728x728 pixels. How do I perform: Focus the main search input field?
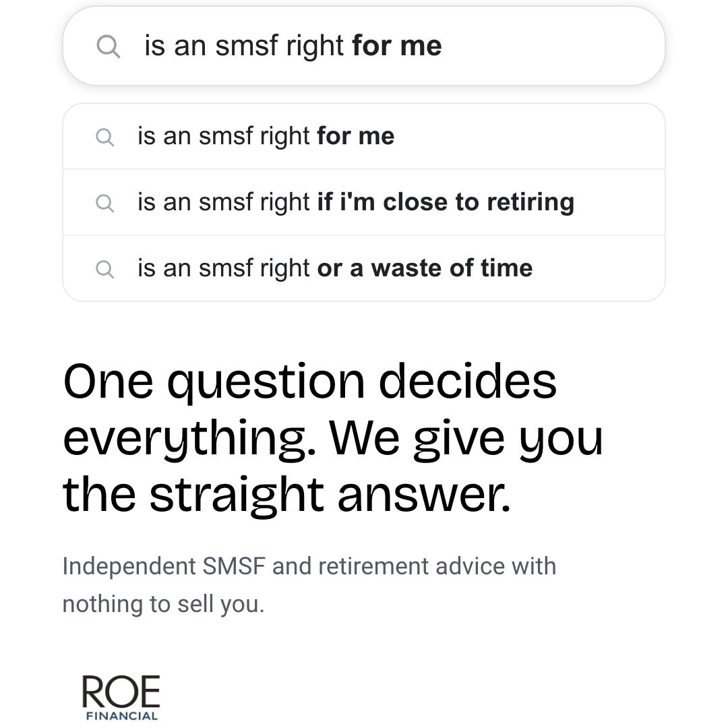click(364, 46)
